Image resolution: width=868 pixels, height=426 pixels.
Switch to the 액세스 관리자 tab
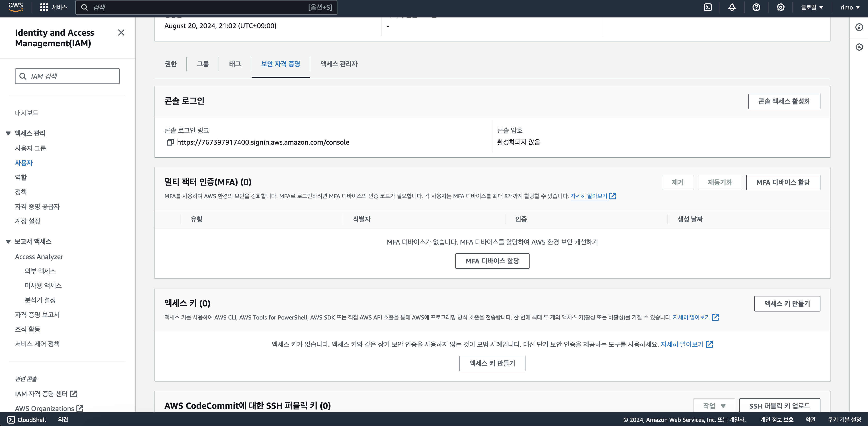click(339, 64)
